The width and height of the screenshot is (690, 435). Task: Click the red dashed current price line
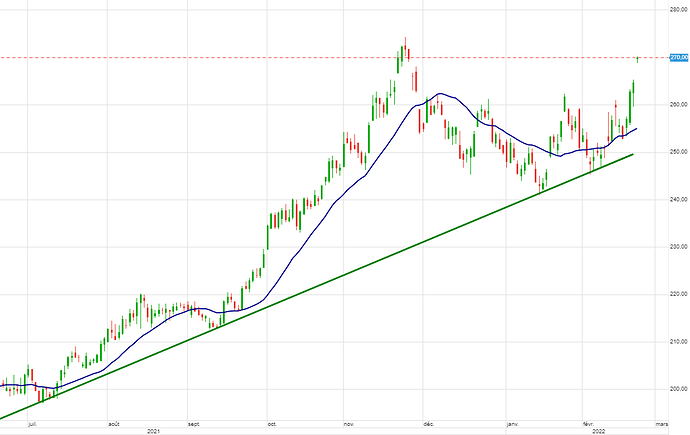tap(300, 58)
